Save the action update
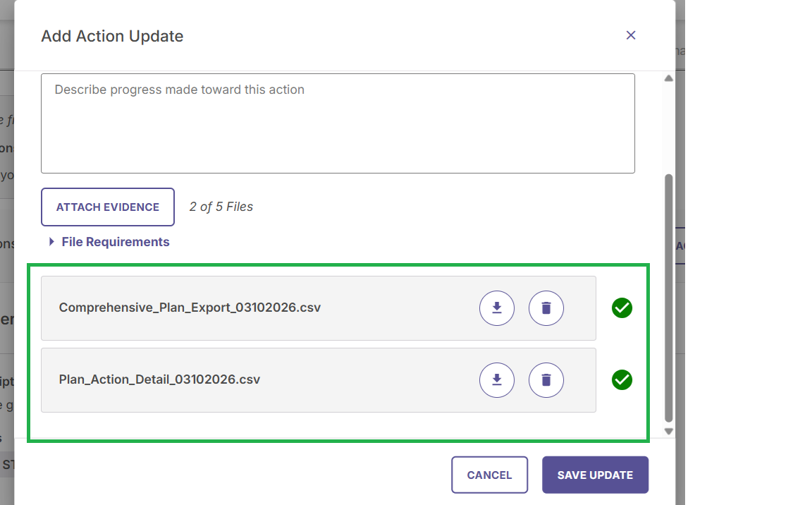The height and width of the screenshot is (505, 812). (x=595, y=475)
